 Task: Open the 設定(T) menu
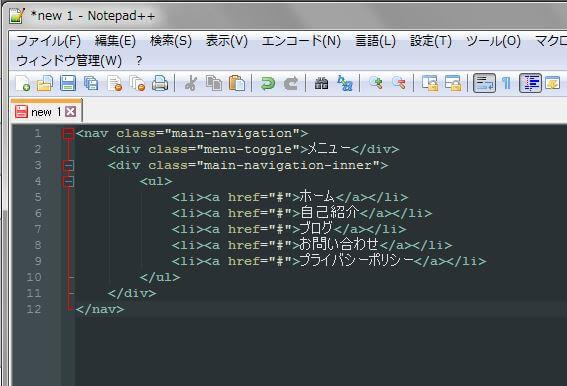click(431, 41)
